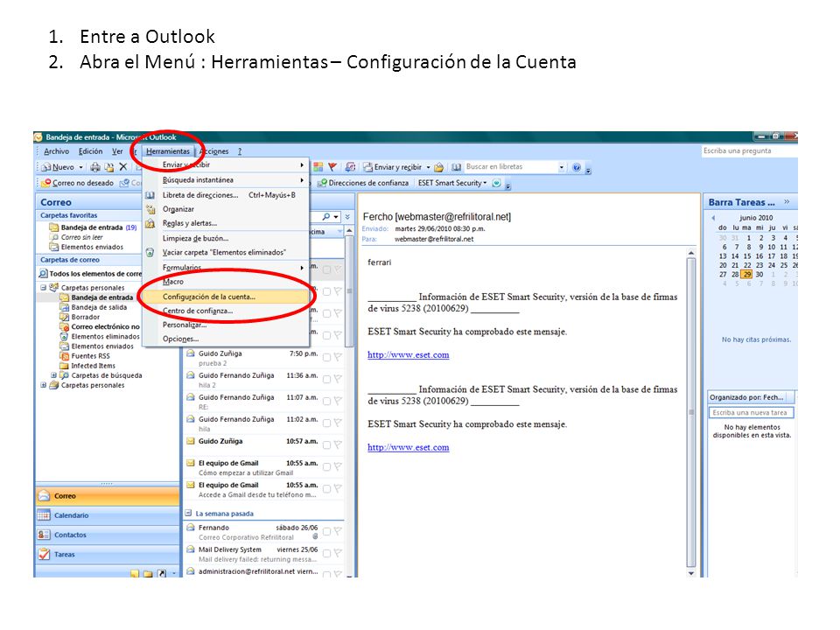Image resolution: width=840 pixels, height=630 pixels.
Task: Open ESET Smart Security dropdown
Action: 485,183
